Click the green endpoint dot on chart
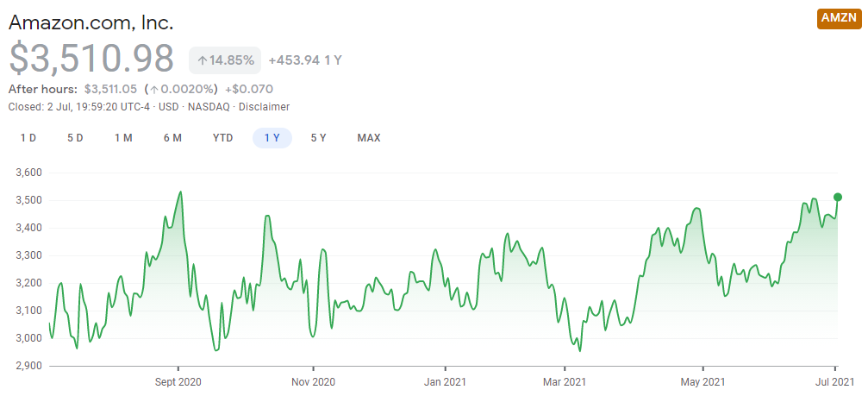Viewport: 868px width, 396px height. (x=838, y=198)
